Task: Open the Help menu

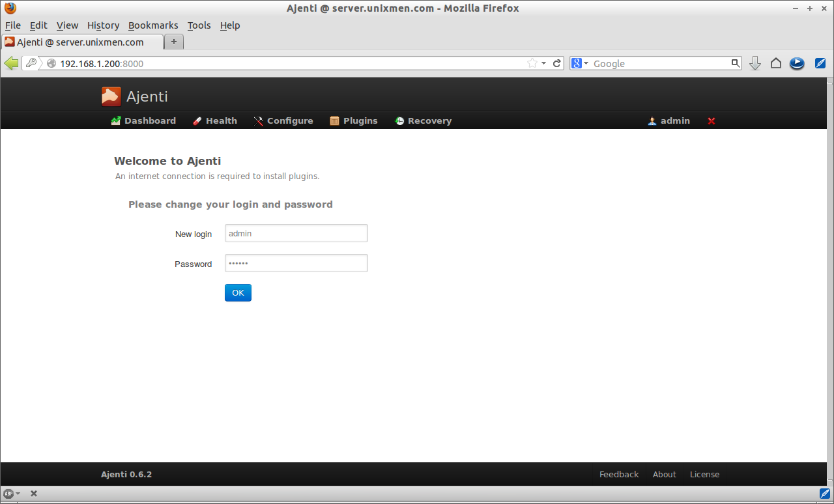Action: [230, 25]
